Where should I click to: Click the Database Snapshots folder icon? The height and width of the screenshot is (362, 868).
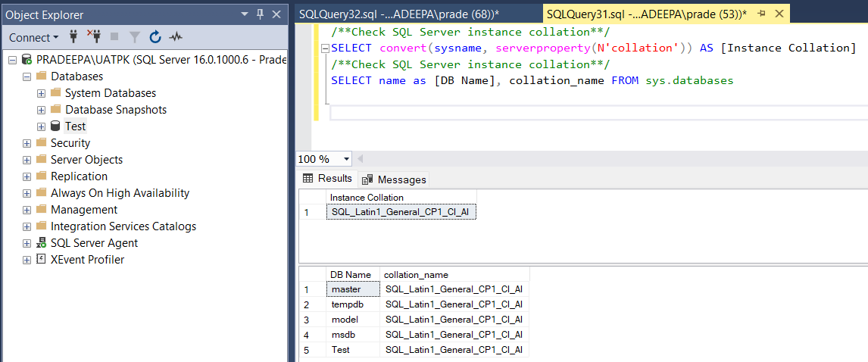[x=55, y=110]
